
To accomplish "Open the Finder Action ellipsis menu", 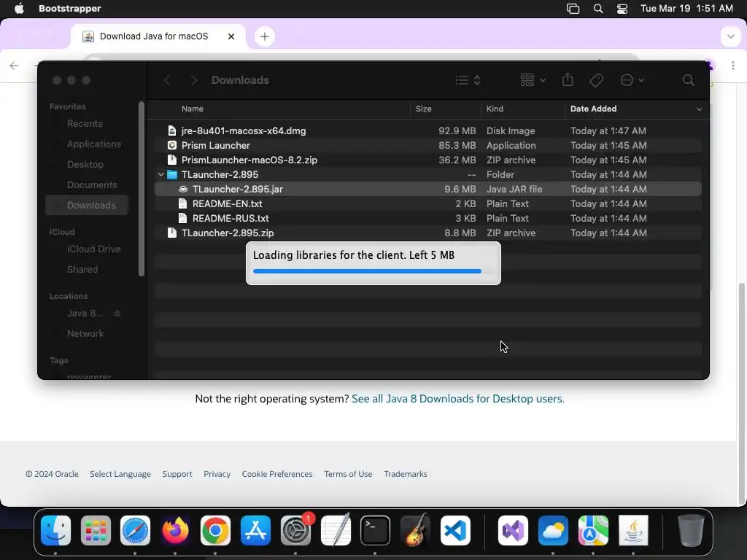I will (632, 80).
